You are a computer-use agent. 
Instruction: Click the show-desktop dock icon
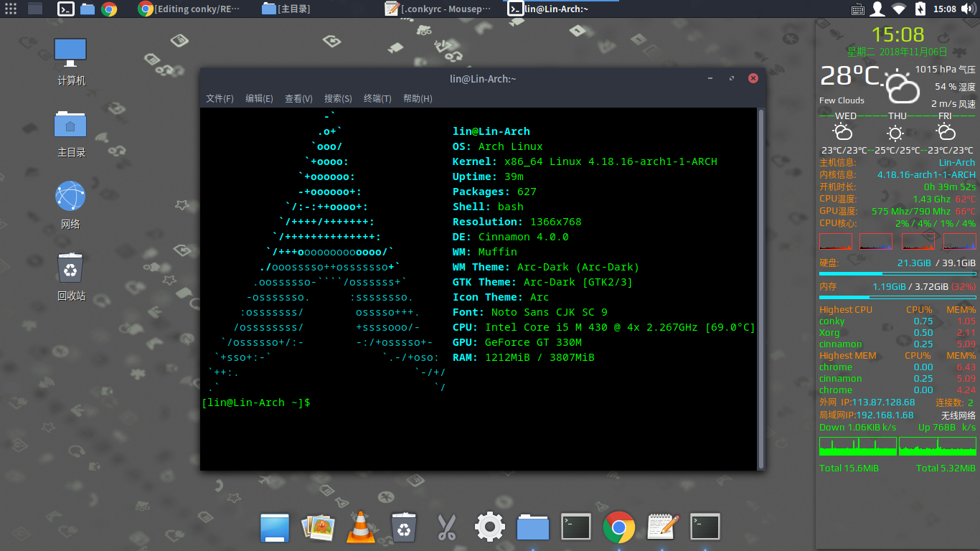(x=274, y=528)
